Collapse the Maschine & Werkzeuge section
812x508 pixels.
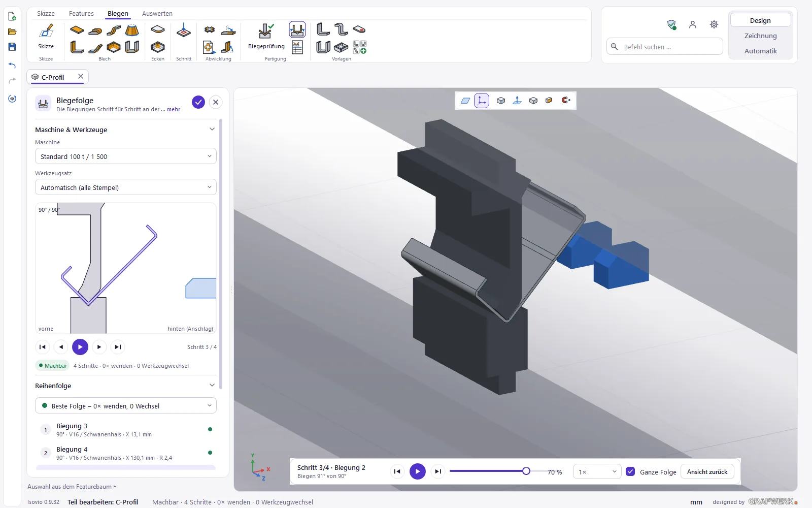tap(212, 130)
